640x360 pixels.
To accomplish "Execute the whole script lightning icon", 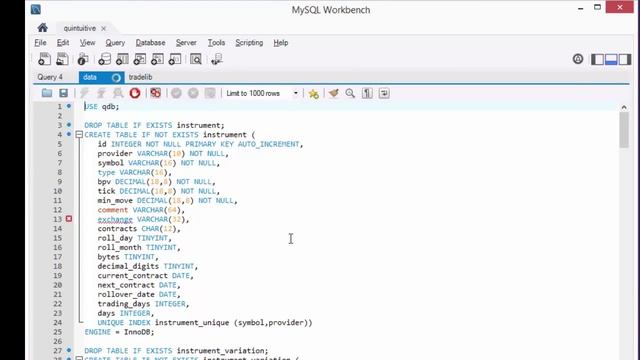I will coord(84,93).
